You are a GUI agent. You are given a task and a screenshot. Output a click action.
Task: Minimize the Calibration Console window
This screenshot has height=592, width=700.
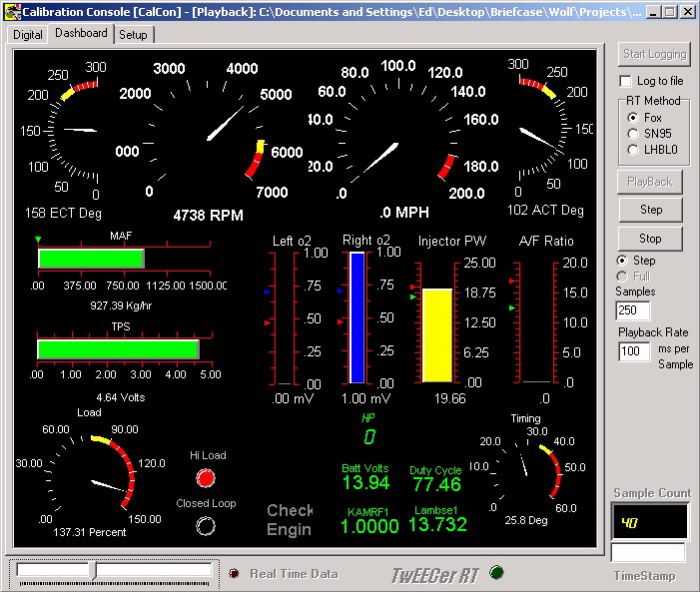pos(654,12)
